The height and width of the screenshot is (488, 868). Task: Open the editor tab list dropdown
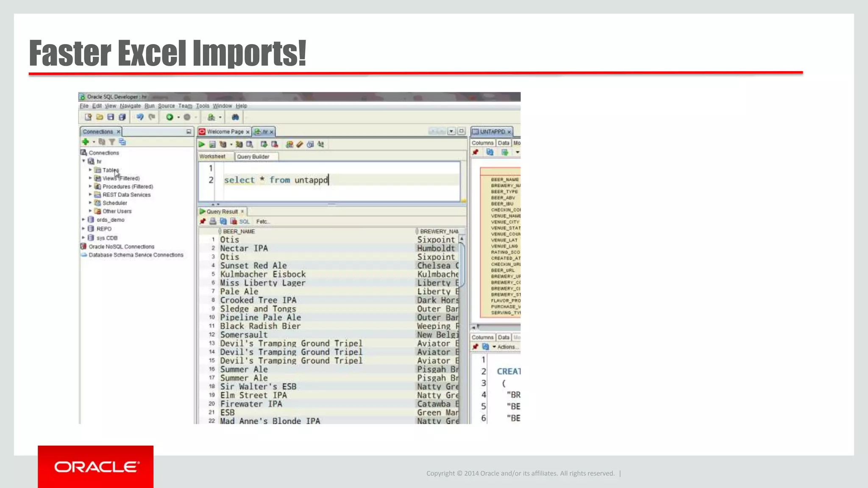click(x=451, y=131)
